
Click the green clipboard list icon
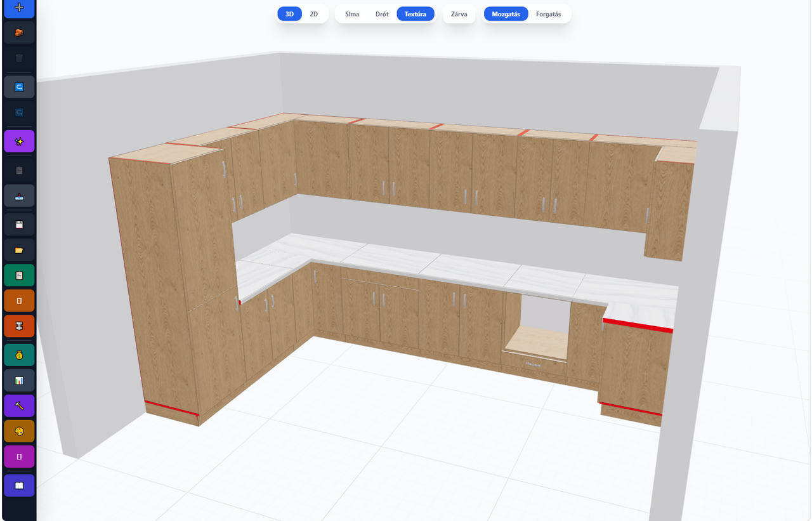click(19, 275)
